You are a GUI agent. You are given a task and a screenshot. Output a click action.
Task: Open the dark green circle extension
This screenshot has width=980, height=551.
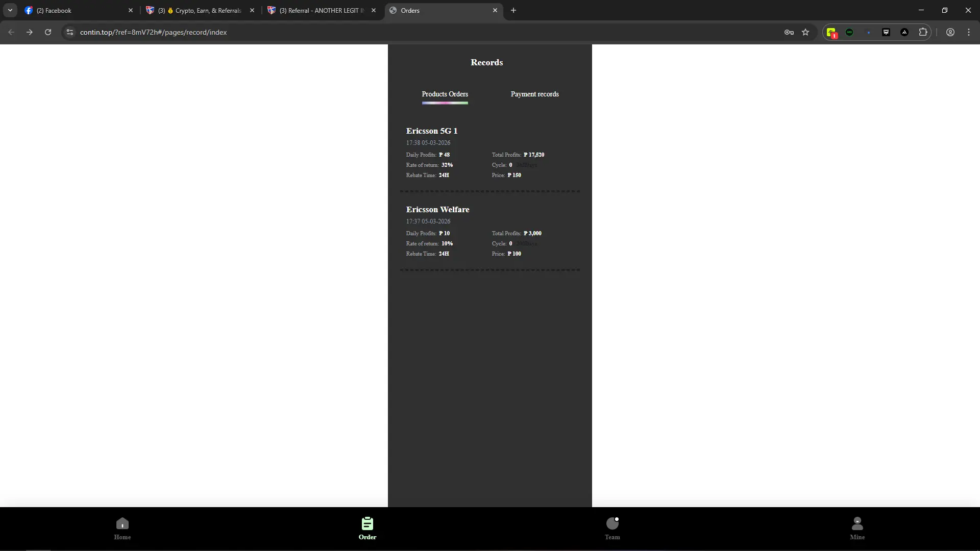849,32
